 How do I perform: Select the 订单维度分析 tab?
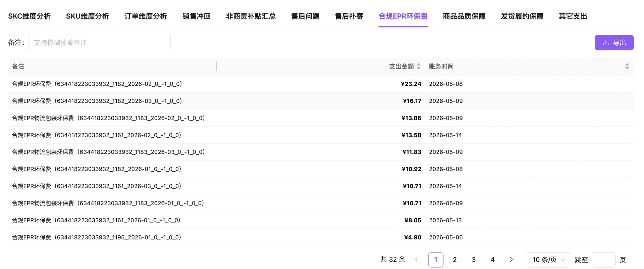(x=146, y=16)
